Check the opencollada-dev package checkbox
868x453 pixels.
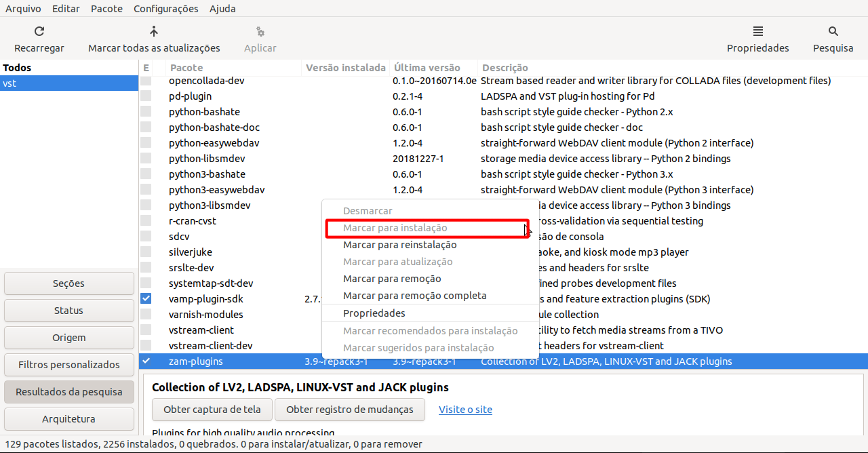pos(146,80)
